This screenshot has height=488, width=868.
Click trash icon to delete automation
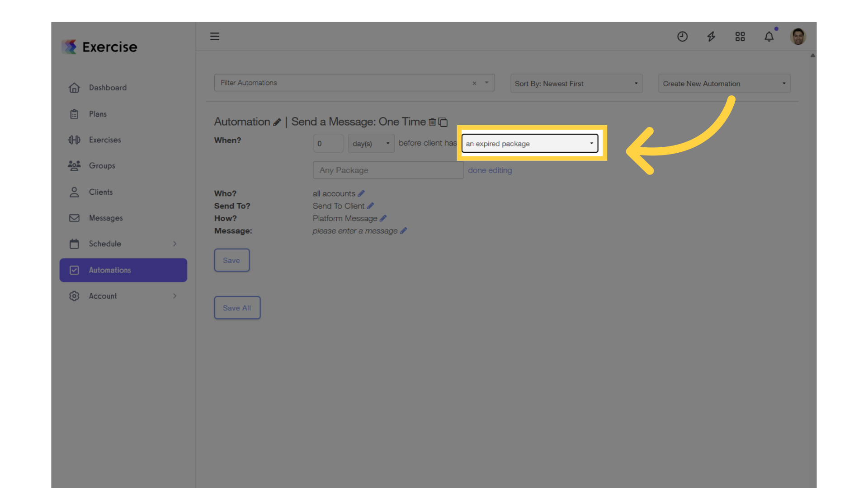click(x=432, y=122)
